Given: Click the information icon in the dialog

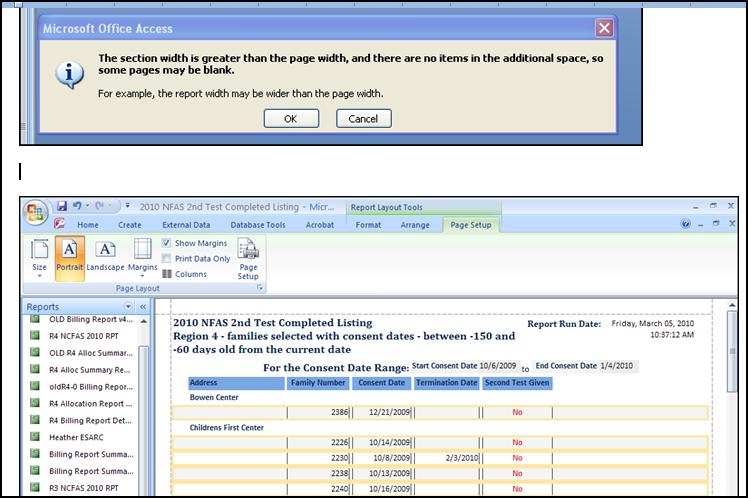Looking at the screenshot, I should (70, 75).
